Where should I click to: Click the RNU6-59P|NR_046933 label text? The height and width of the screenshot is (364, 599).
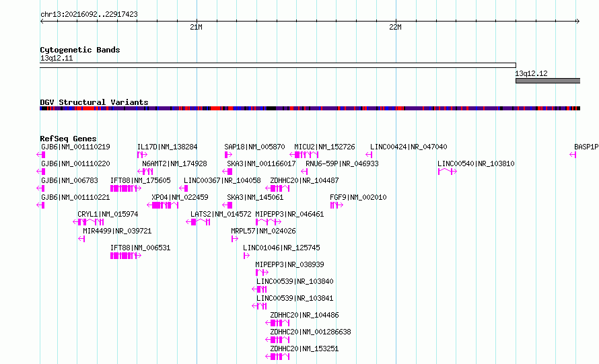342,164
